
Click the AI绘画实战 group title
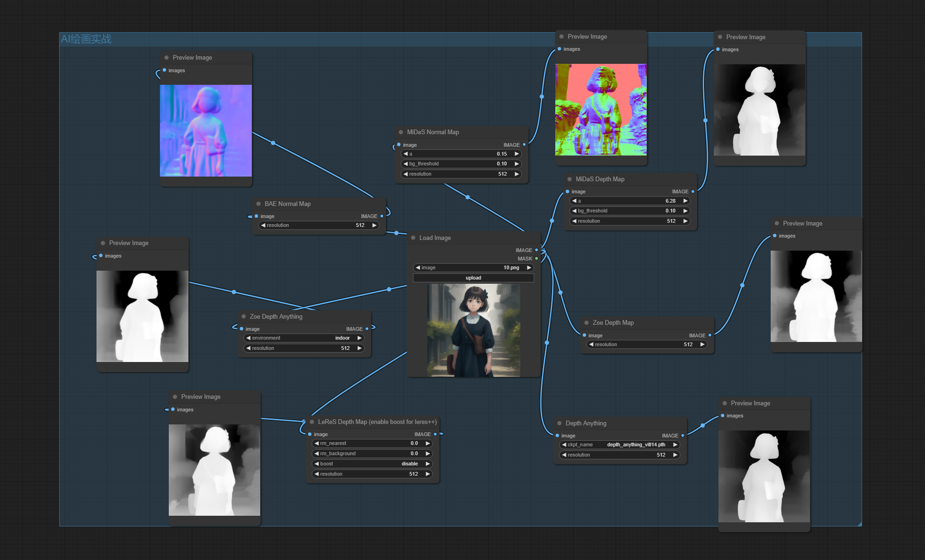[x=86, y=39]
